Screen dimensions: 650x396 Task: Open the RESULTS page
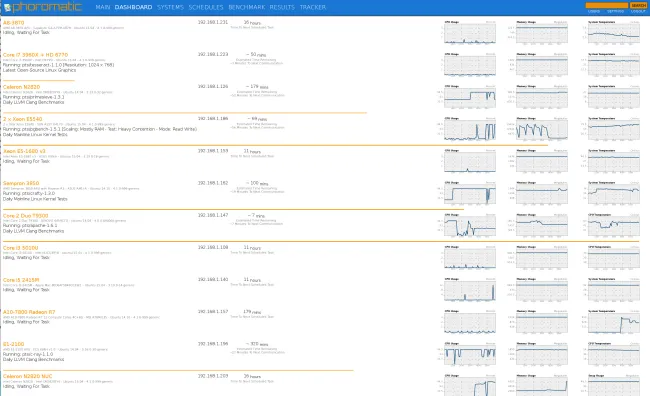coord(282,7)
